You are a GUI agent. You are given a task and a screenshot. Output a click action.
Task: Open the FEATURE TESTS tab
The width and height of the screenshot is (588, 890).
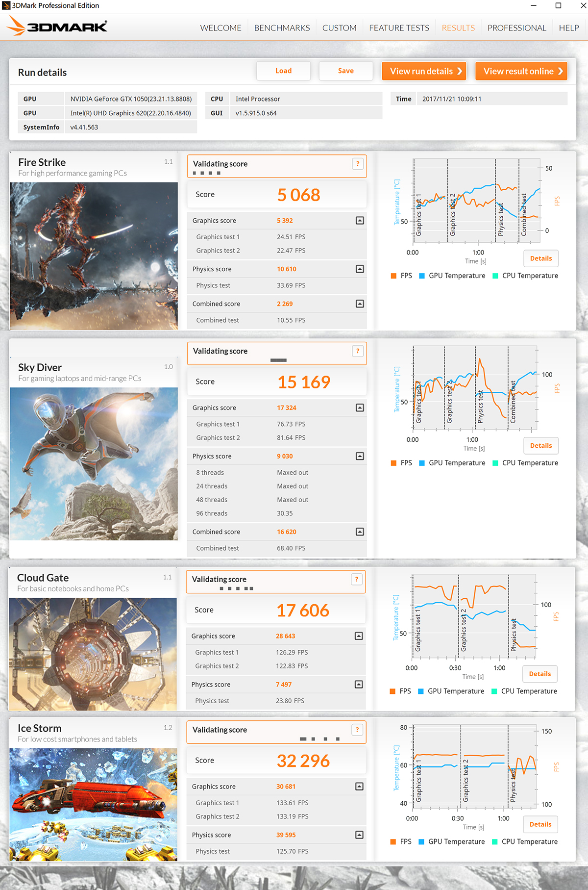pyautogui.click(x=399, y=28)
